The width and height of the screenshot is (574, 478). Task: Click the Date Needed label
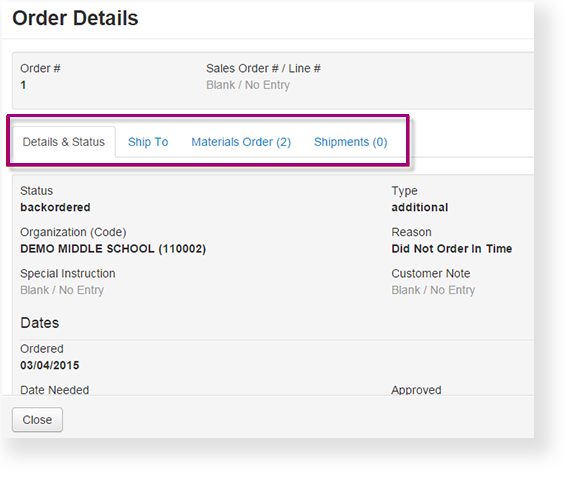55,390
